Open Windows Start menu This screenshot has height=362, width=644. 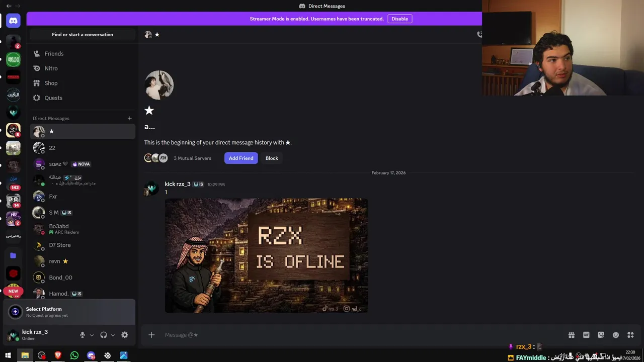(8, 355)
